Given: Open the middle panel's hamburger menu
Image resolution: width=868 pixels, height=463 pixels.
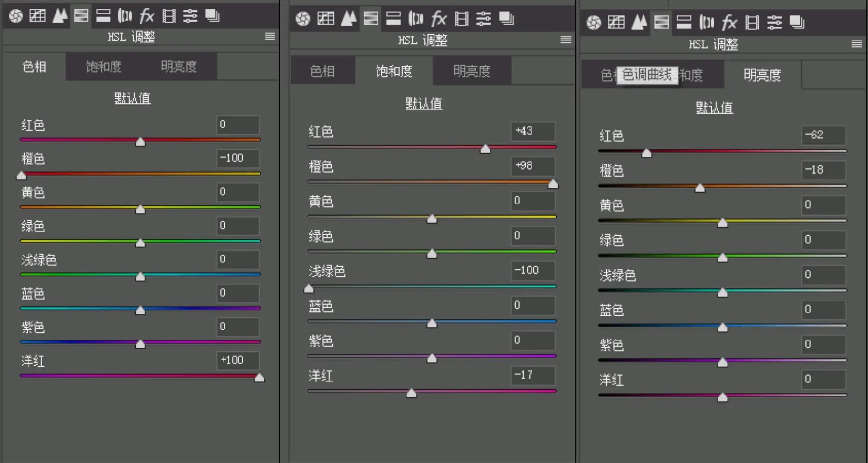Looking at the screenshot, I should tap(566, 40).
